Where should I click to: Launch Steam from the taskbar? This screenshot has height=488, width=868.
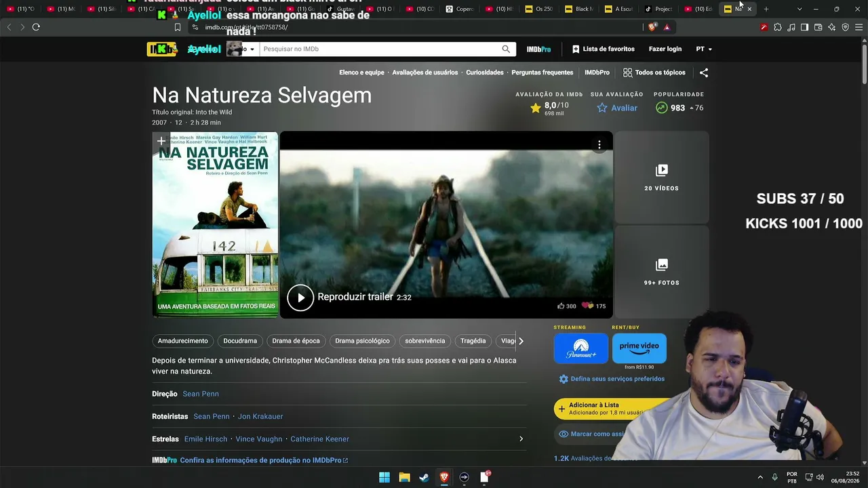point(424,477)
